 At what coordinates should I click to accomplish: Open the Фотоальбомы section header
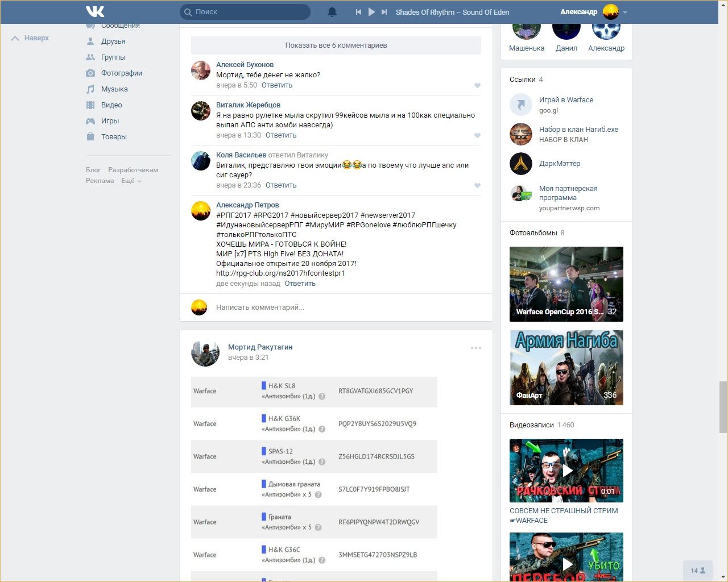pos(533,233)
